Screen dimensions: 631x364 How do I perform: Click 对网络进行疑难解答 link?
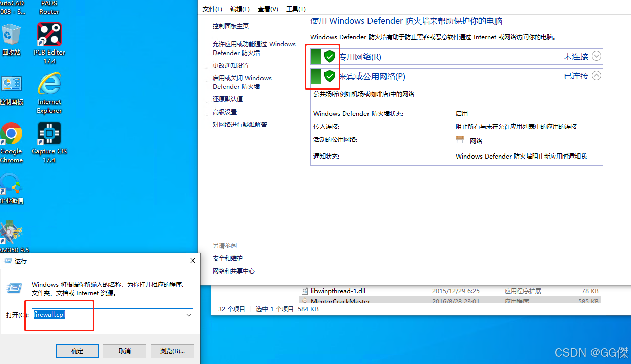[240, 124]
